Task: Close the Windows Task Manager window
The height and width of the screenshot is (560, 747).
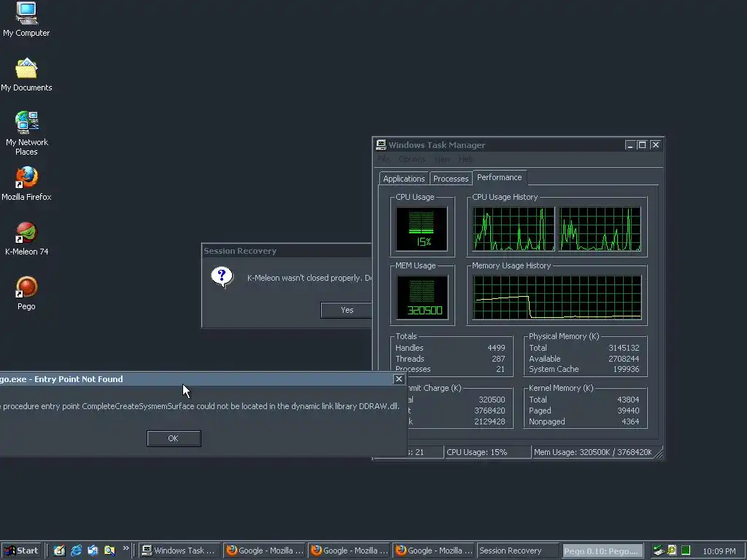Action: [656, 145]
